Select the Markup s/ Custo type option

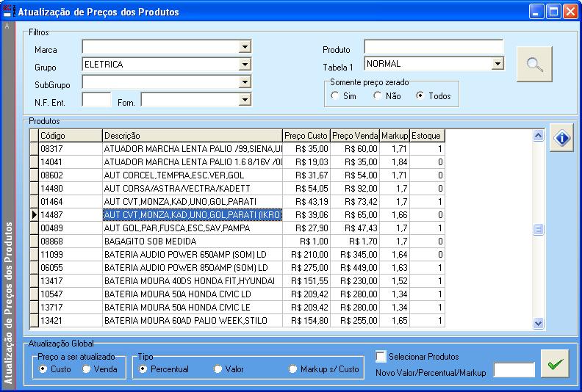point(293,369)
